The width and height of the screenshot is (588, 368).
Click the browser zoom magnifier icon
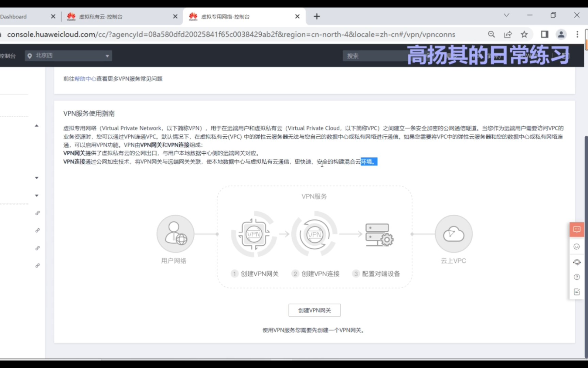pos(491,34)
